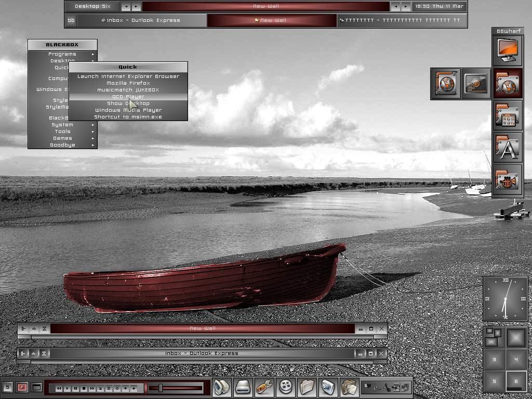Click the next workspace arrow beside Desktop Six

point(136,7)
